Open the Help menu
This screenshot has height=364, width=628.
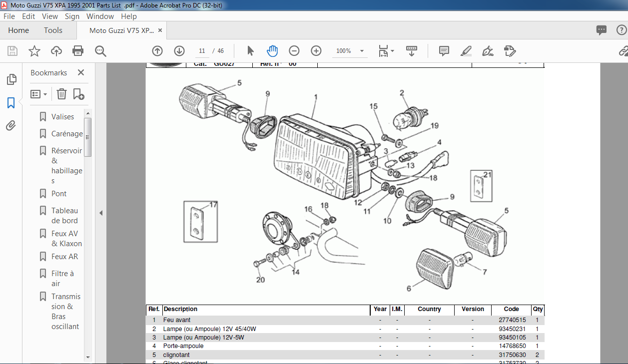point(129,16)
